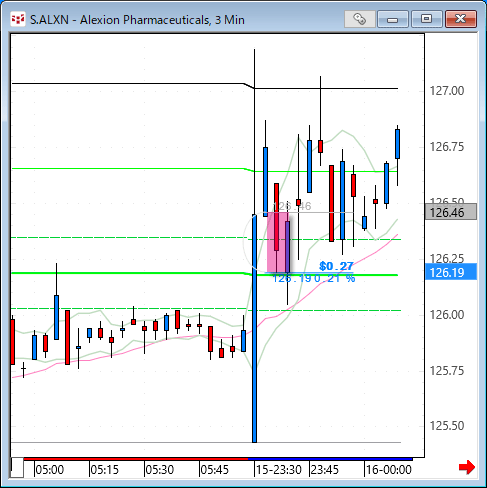Click the 127.00 price scale label
The width and height of the screenshot is (487, 488).
click(x=447, y=91)
